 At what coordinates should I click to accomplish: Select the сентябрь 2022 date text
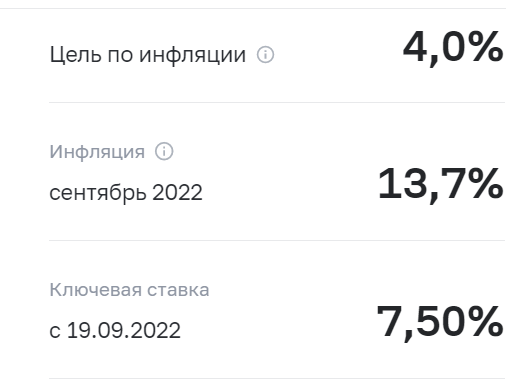coord(126,193)
